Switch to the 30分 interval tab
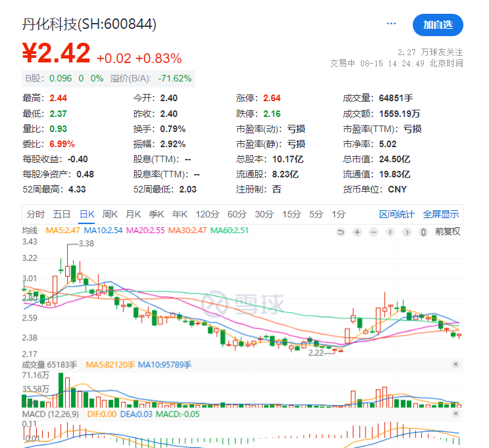 (x=264, y=215)
